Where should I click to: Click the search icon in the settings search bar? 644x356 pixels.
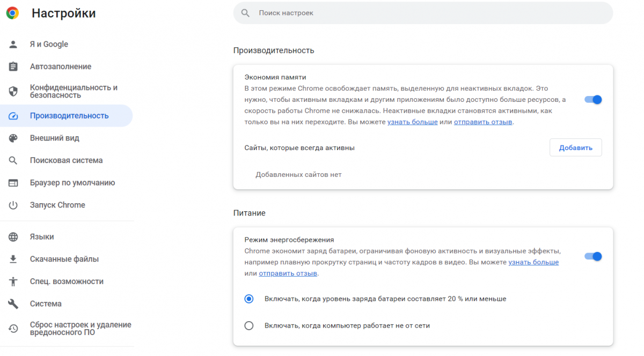[x=245, y=13]
